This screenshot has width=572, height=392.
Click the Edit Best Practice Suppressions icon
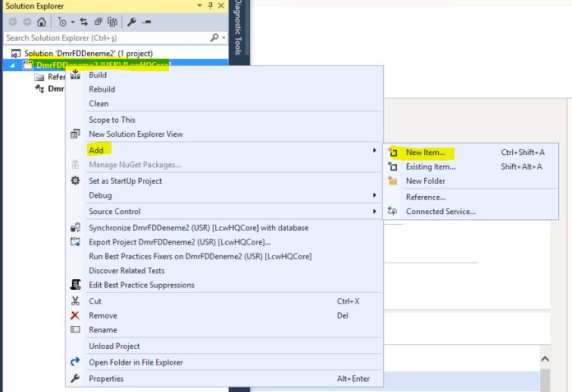click(x=75, y=285)
